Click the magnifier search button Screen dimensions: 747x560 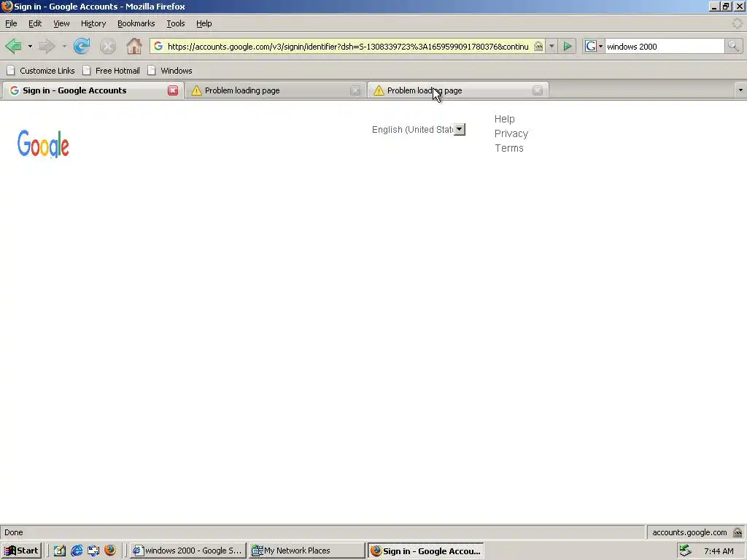tap(733, 46)
